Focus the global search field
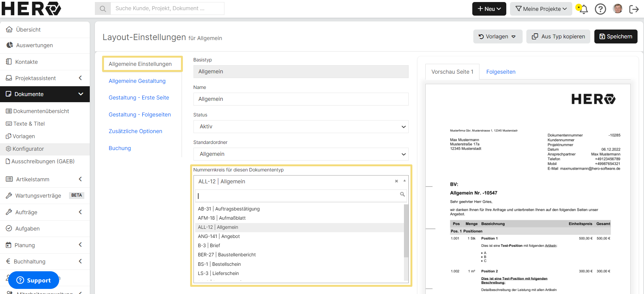644x294 pixels. [x=167, y=8]
